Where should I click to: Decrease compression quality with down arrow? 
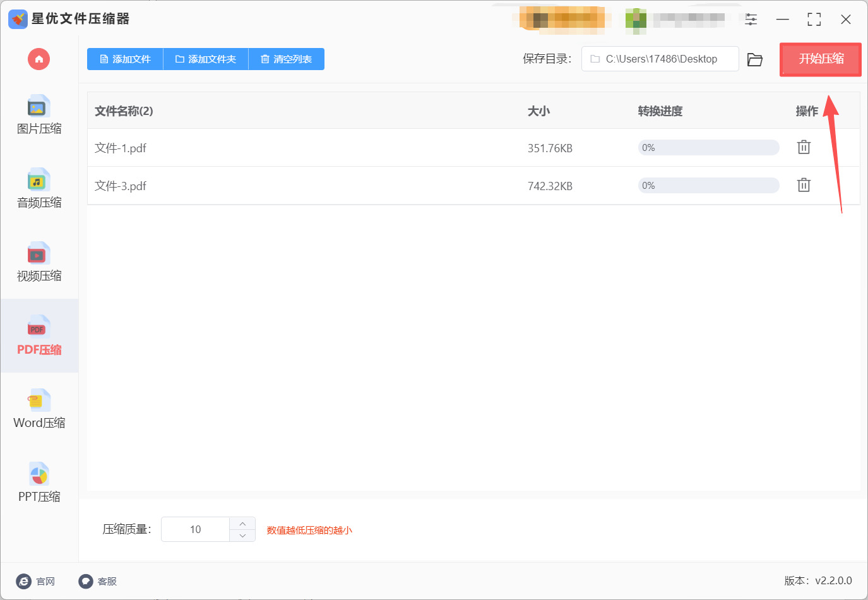pos(242,536)
